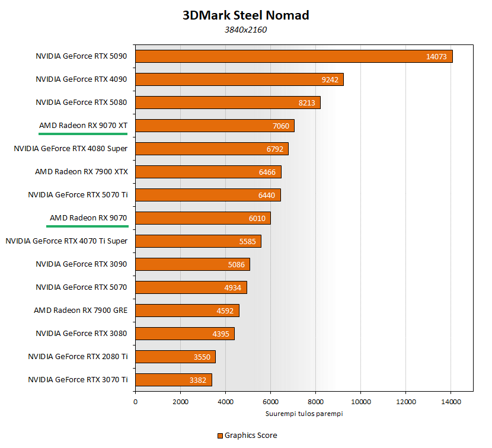The image size is (492, 448).
Task: Click the score value "4395"
Action: [221, 334]
